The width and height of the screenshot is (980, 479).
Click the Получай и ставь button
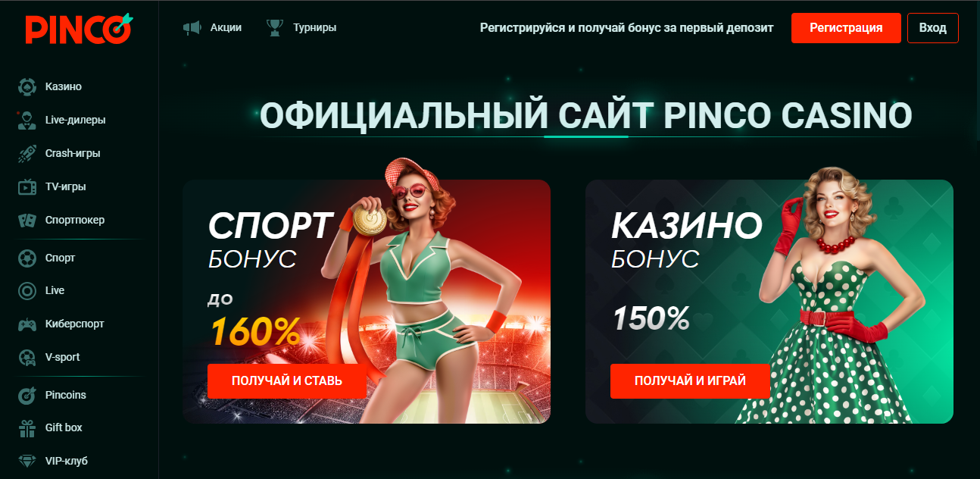click(287, 381)
